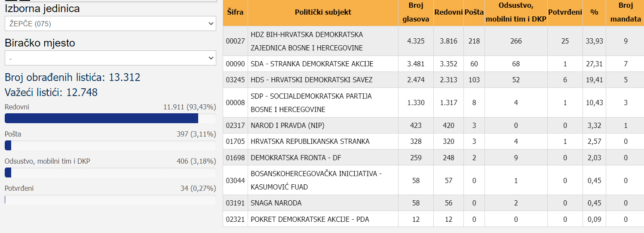This screenshot has width=644, height=233.
Task: Click the NAROD I PRAVDA (NIP) entry
Action: pyautogui.click(x=287, y=125)
